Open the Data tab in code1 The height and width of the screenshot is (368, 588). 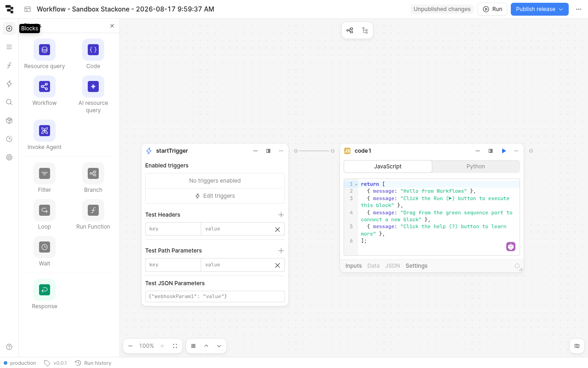(373, 266)
